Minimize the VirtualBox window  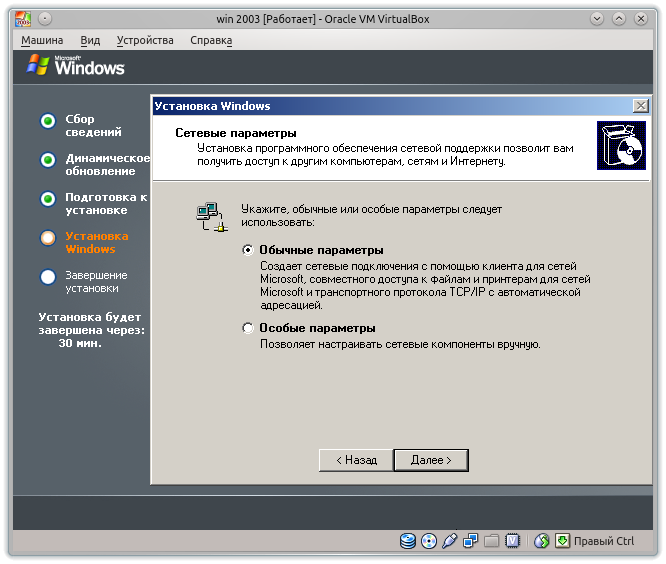click(597, 19)
